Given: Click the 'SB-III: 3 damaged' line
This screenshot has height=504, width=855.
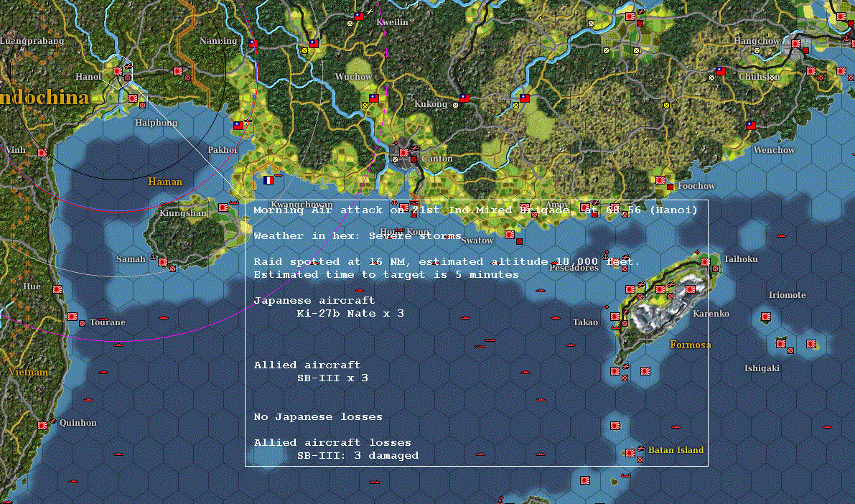Looking at the screenshot, I should pos(358,455).
